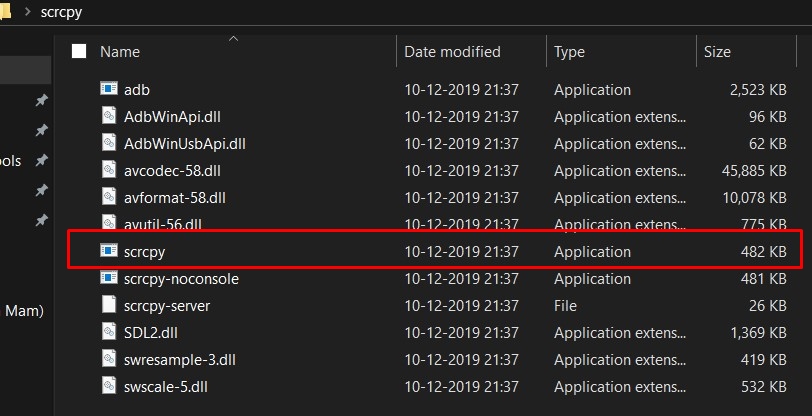Select the SDL2.dll file name
The image size is (812, 416).
(151, 333)
